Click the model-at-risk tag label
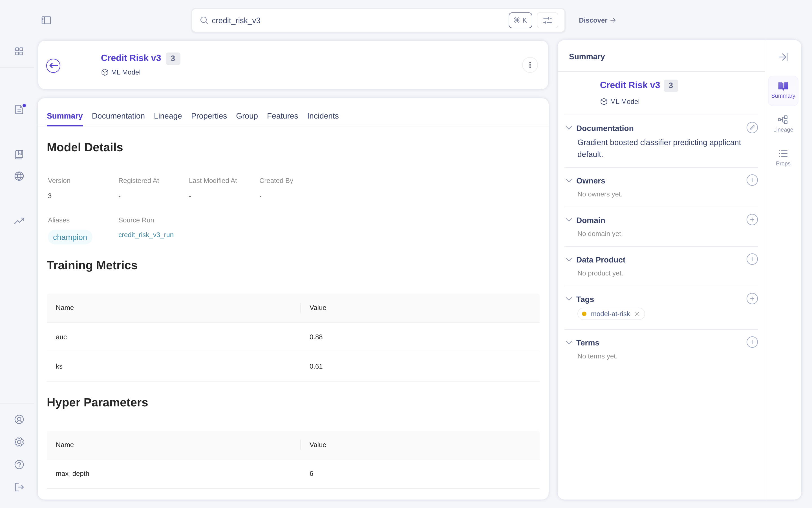Viewport: 812px width, 508px height. [610, 314]
